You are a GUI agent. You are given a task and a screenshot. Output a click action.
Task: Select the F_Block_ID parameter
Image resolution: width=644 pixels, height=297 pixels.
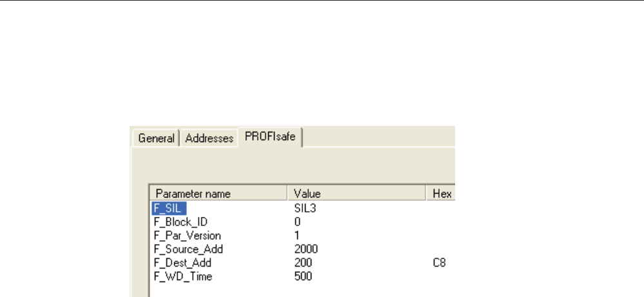click(181, 222)
